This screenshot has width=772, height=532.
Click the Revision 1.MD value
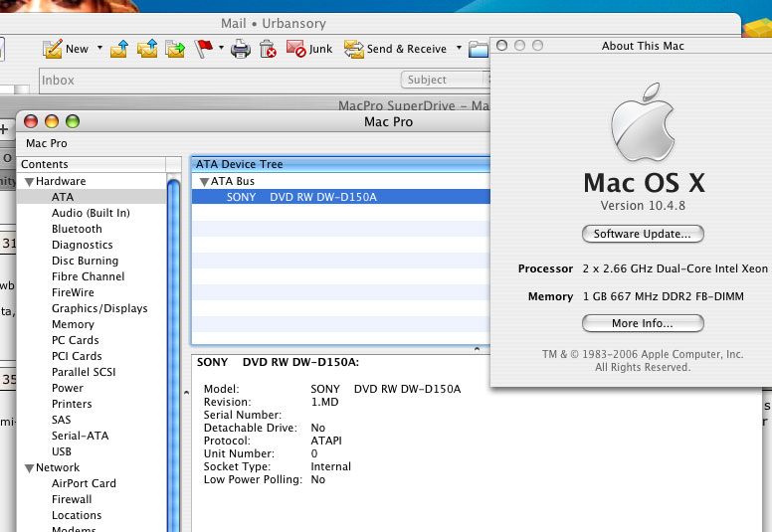pyautogui.click(x=324, y=402)
